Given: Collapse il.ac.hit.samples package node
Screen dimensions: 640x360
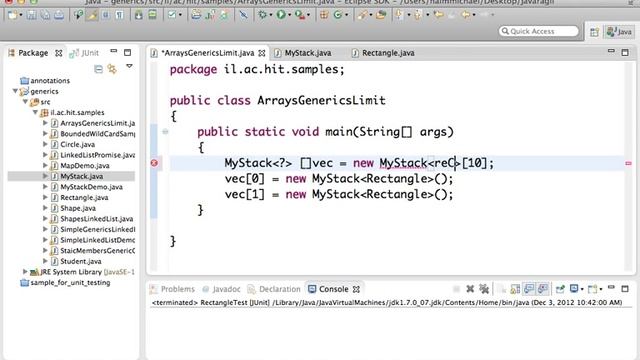Looking at the screenshot, I should pyautogui.click(x=36, y=112).
